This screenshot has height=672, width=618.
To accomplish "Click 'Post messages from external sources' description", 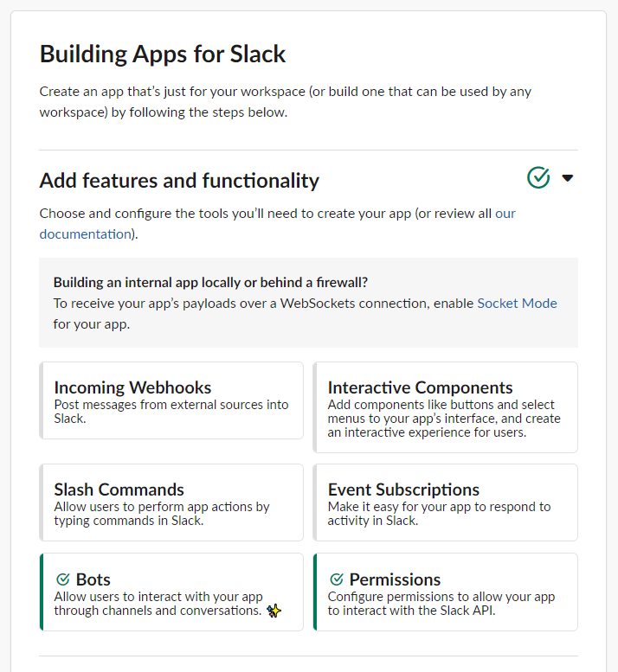I will coord(171,412).
